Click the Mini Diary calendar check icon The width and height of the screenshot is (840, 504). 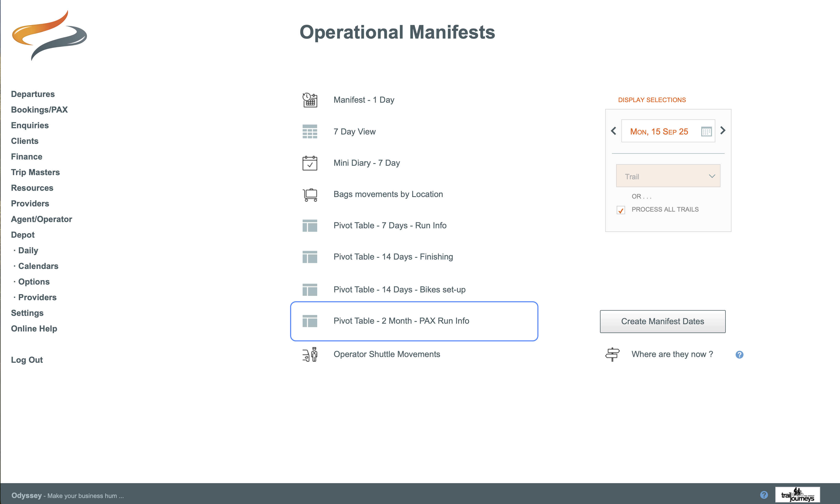[x=310, y=163]
